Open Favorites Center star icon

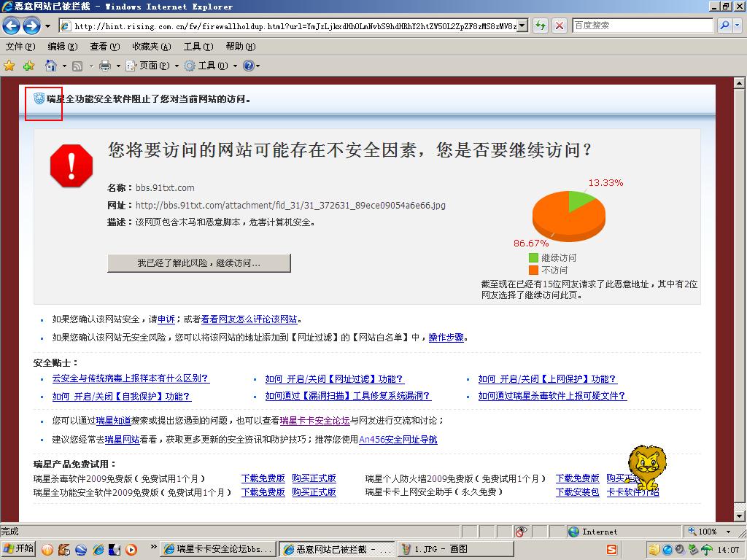point(9,66)
